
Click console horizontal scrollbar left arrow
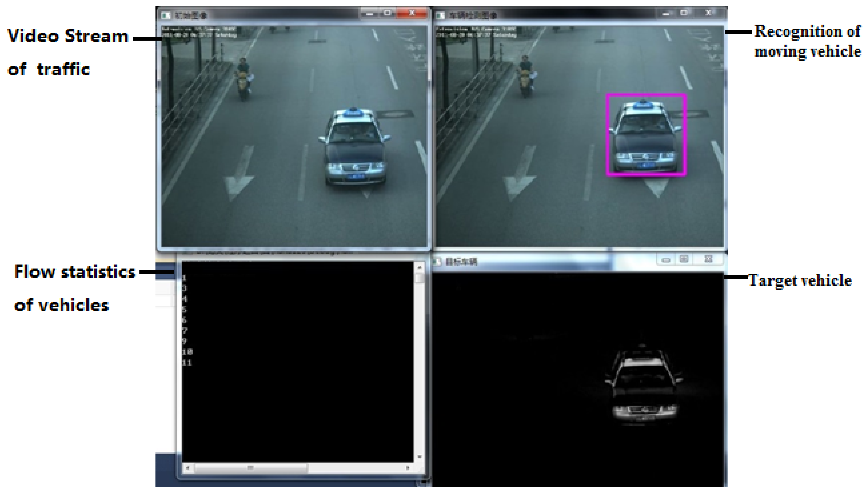(x=187, y=468)
